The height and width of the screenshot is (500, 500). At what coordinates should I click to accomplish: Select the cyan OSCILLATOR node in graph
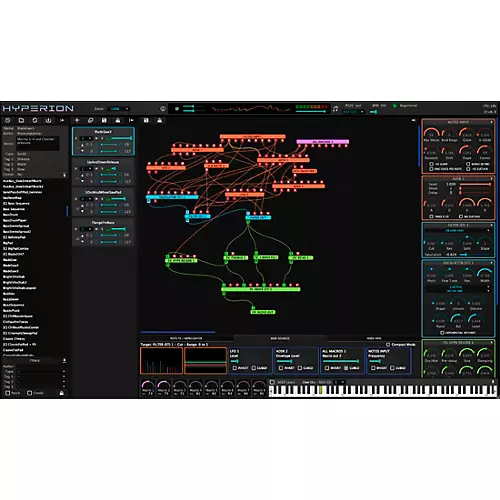(172, 197)
